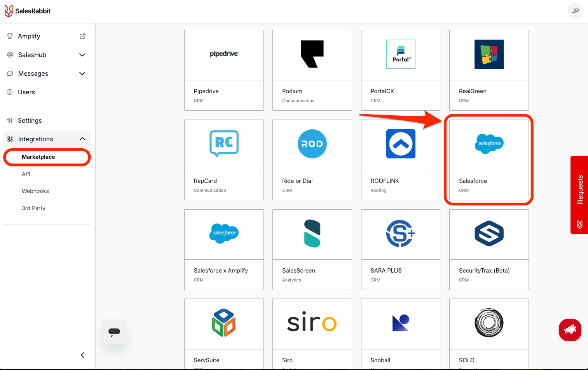Select the SARA PLUS logo
The width and height of the screenshot is (588, 370).
401,233
